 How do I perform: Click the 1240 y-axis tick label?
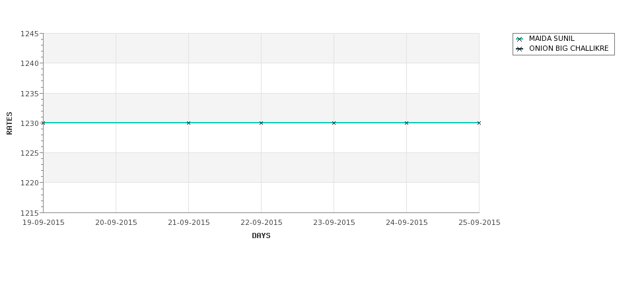coord(30,63)
